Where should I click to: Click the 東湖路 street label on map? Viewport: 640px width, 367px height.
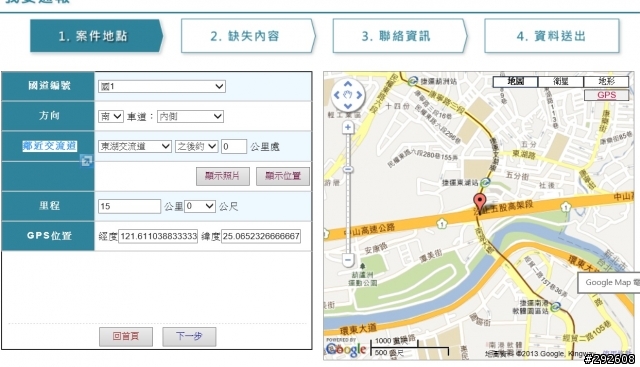[524, 154]
